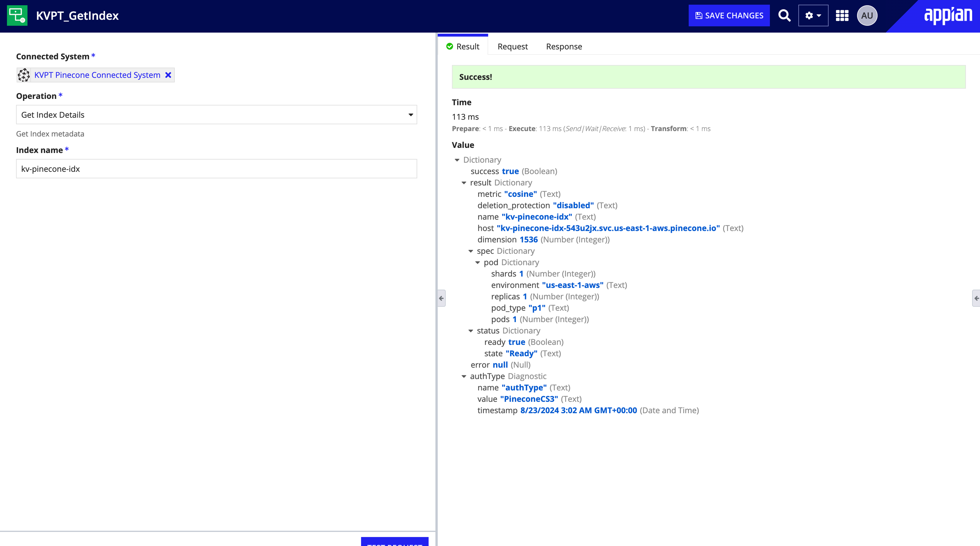Click the success true Boolean row
The height and width of the screenshot is (546, 980).
(x=513, y=171)
